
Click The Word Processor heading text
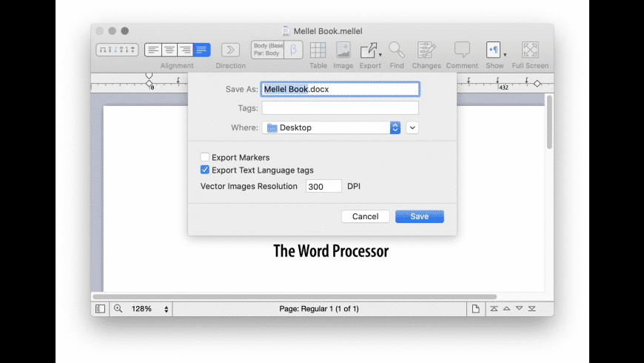click(331, 251)
